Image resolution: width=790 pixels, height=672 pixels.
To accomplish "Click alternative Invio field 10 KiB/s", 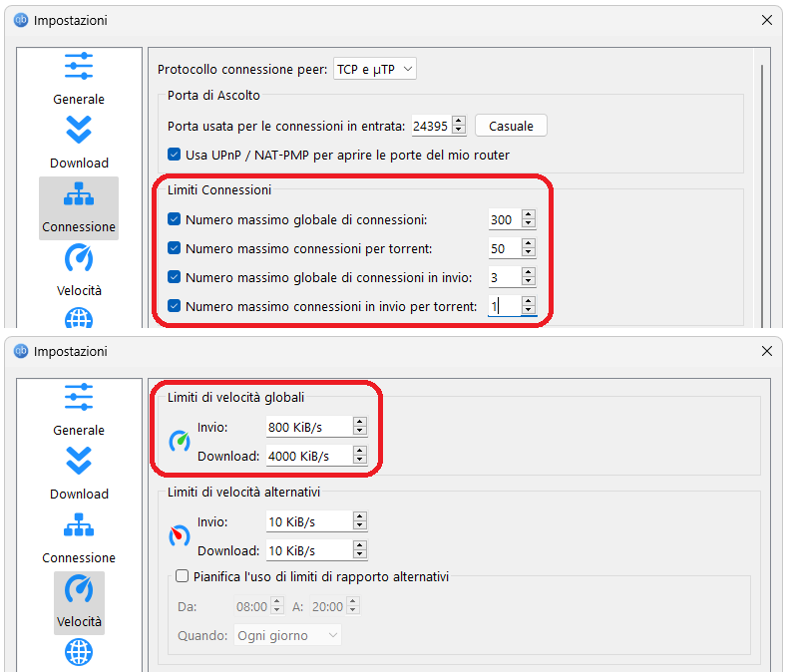I will 309,521.
